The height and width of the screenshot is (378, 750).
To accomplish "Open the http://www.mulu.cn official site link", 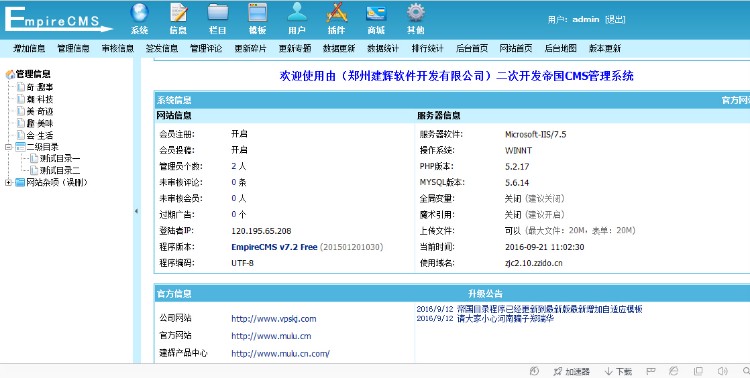I will click(x=271, y=336).
